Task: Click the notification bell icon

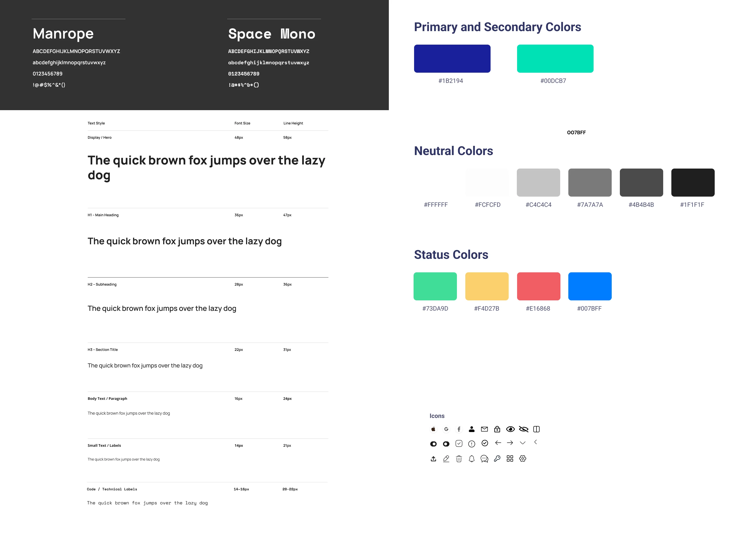Action: click(x=471, y=459)
